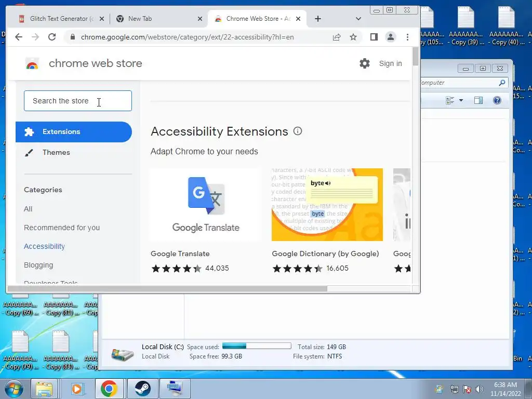Select desktop file AAAAAAA - Copy (83)
Screen dimensions: 532x399
point(60,351)
